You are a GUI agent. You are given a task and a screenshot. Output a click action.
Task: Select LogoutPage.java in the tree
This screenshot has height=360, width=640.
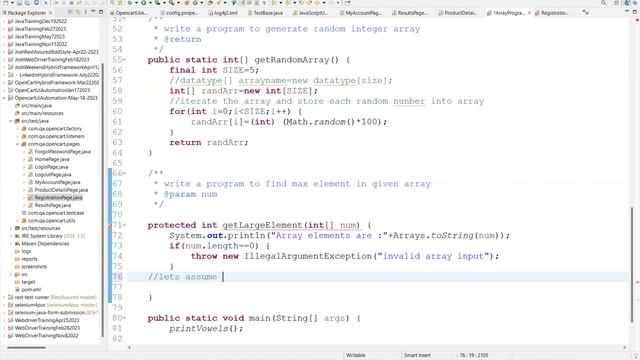(53, 175)
